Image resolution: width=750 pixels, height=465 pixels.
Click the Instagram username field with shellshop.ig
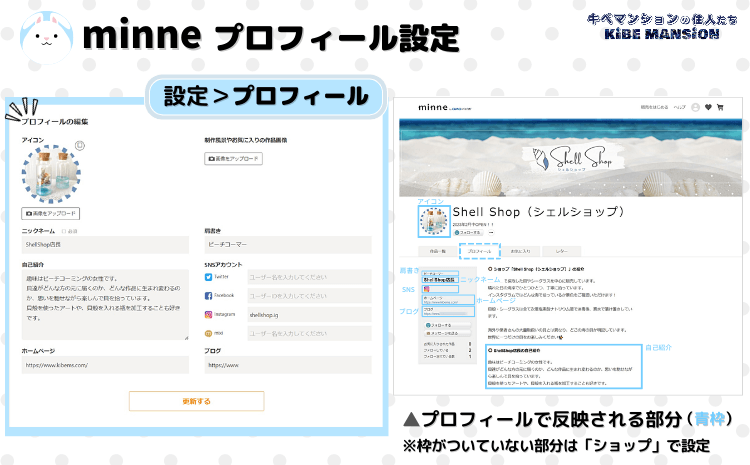309,315
